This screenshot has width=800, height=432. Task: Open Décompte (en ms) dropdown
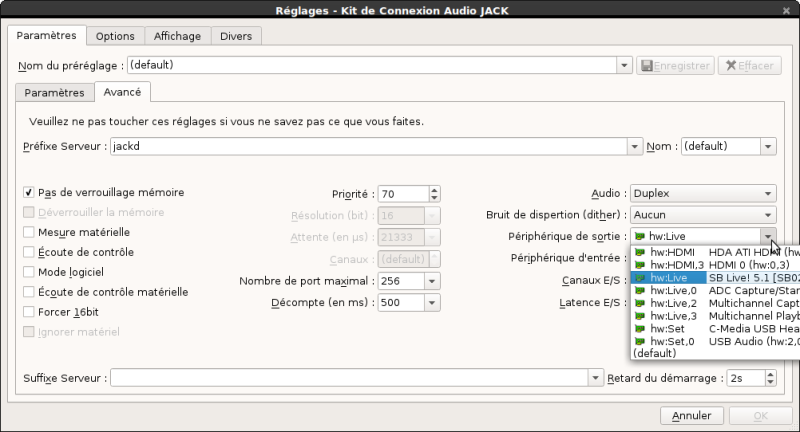[432, 302]
